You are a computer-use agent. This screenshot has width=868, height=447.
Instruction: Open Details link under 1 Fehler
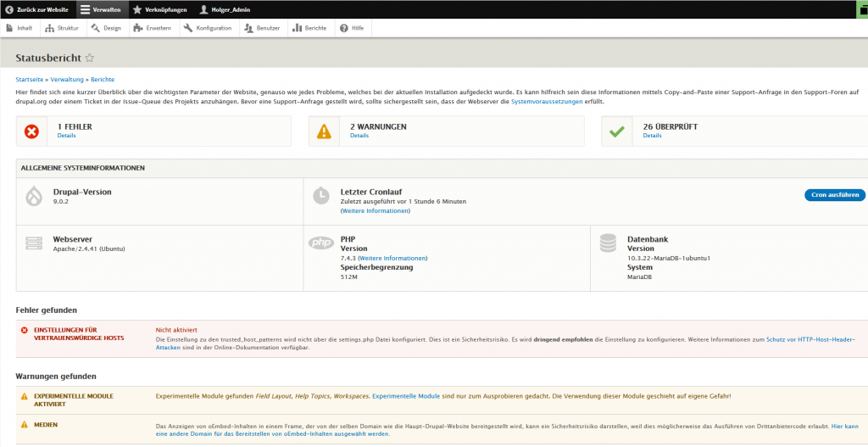pyautogui.click(x=67, y=136)
